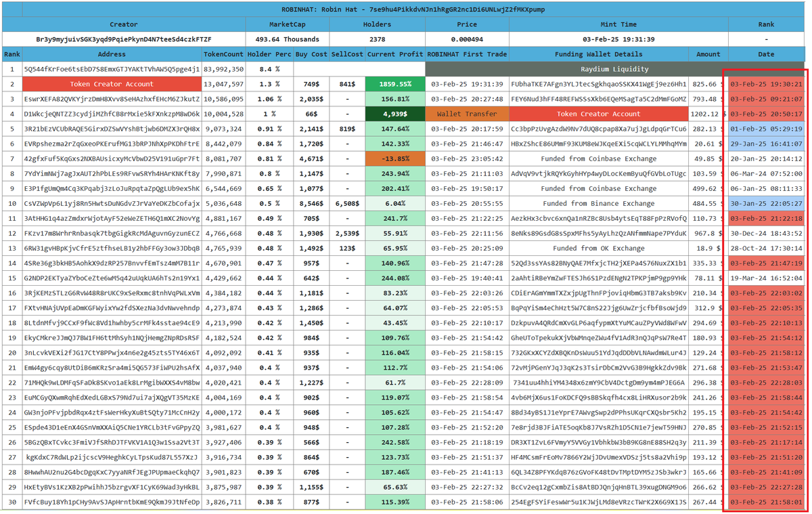Click the ROBINHAT First Trade column header

coord(467,54)
